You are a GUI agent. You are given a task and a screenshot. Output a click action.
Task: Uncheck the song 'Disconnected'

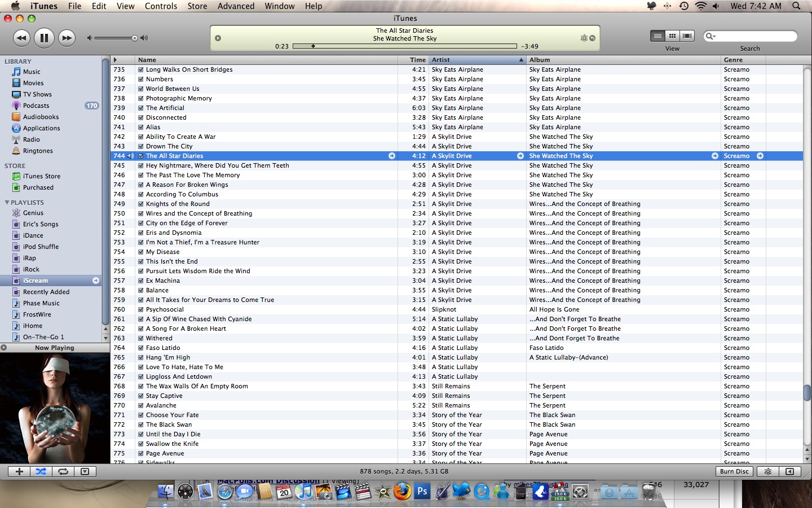(x=140, y=117)
